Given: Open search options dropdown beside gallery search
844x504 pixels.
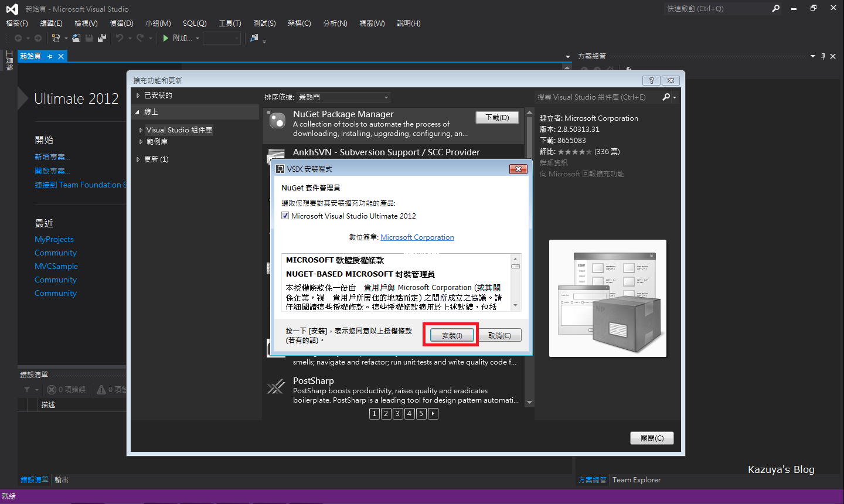Looking at the screenshot, I should [x=675, y=97].
